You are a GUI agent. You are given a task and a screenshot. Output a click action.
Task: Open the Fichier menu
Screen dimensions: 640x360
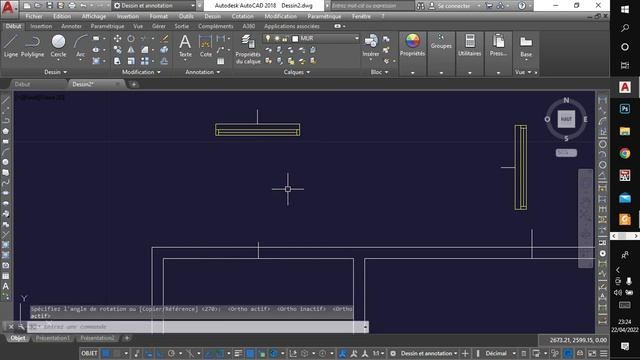tap(34, 16)
